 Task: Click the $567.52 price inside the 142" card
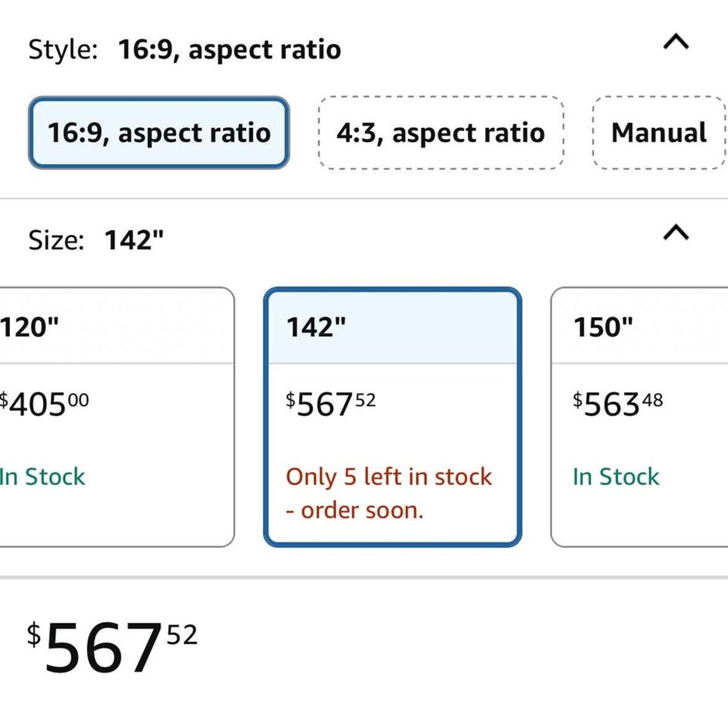pyautogui.click(x=331, y=404)
